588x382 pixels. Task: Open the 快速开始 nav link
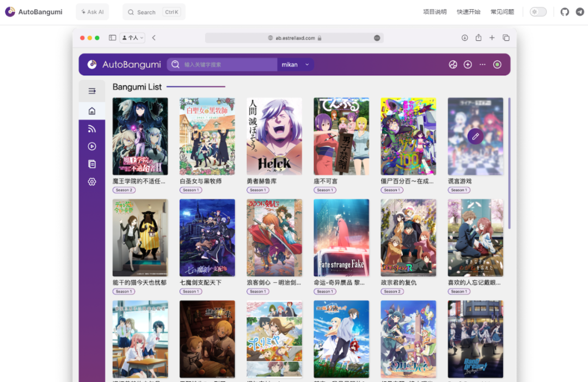[x=468, y=12]
